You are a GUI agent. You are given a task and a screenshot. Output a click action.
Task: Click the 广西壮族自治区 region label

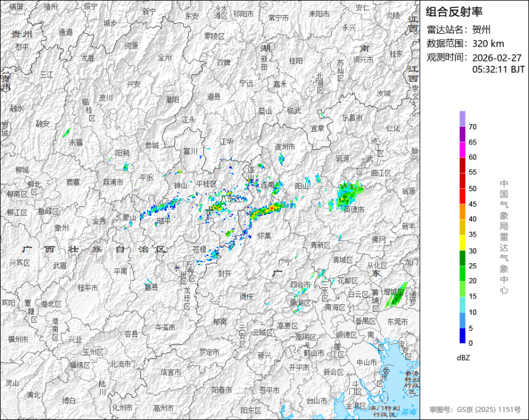click(95, 249)
